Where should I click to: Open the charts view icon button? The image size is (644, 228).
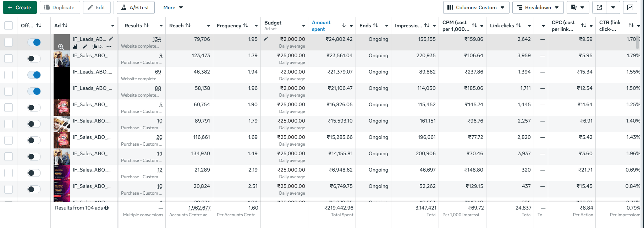pos(630,7)
